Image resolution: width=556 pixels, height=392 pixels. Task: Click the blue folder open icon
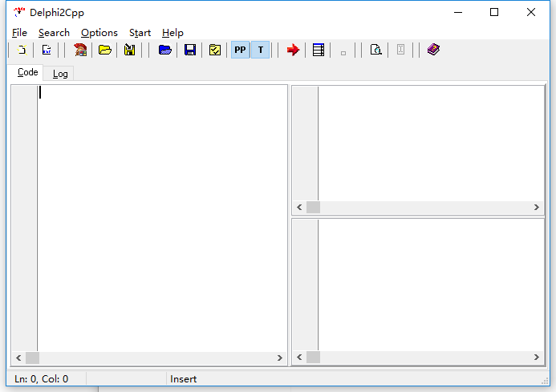(x=165, y=50)
